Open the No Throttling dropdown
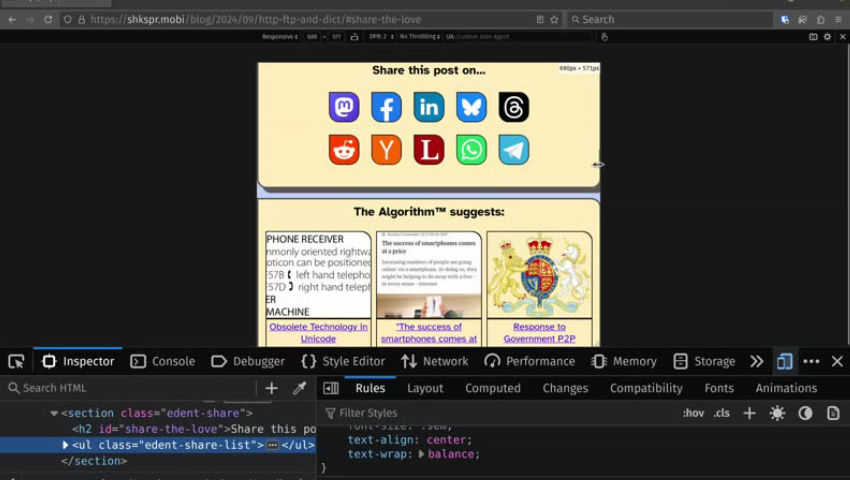850x480 pixels. 420,37
